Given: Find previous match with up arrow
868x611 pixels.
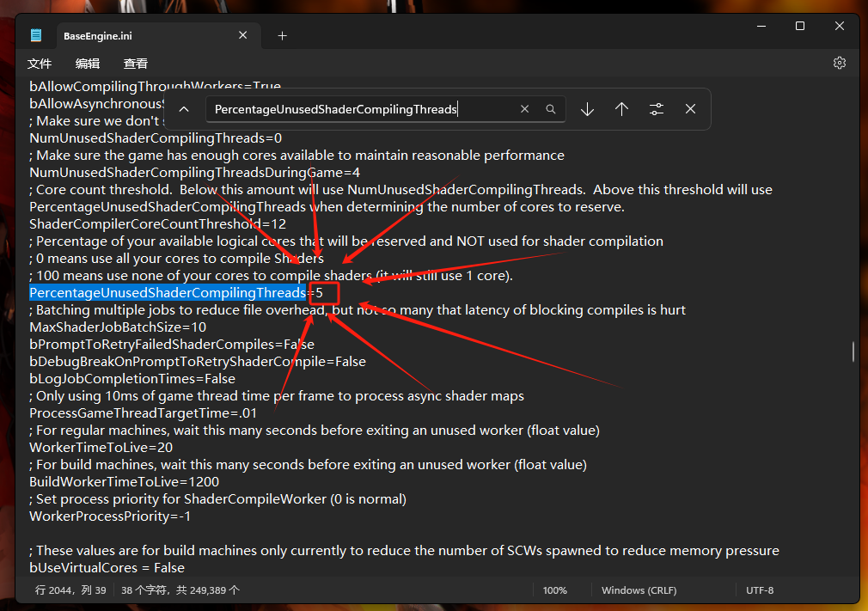Looking at the screenshot, I should point(621,109).
